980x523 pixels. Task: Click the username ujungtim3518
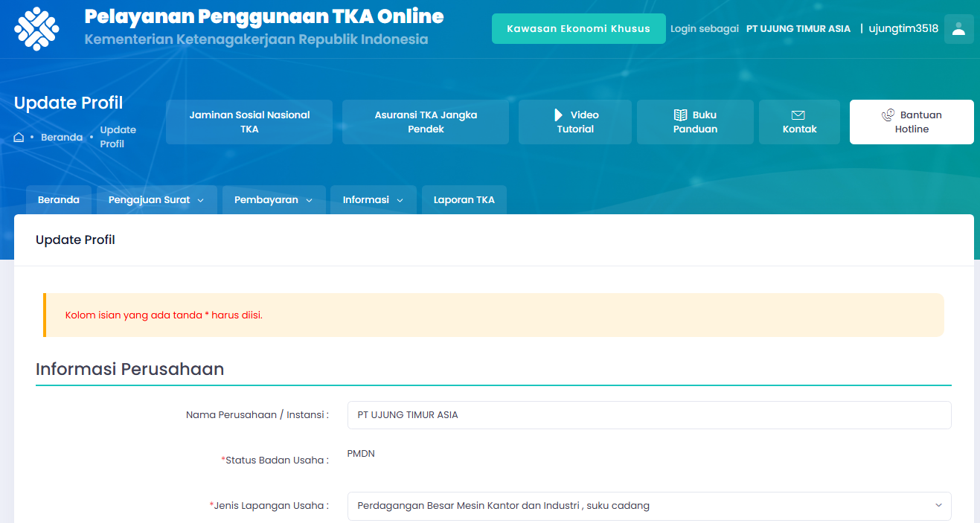click(x=903, y=29)
